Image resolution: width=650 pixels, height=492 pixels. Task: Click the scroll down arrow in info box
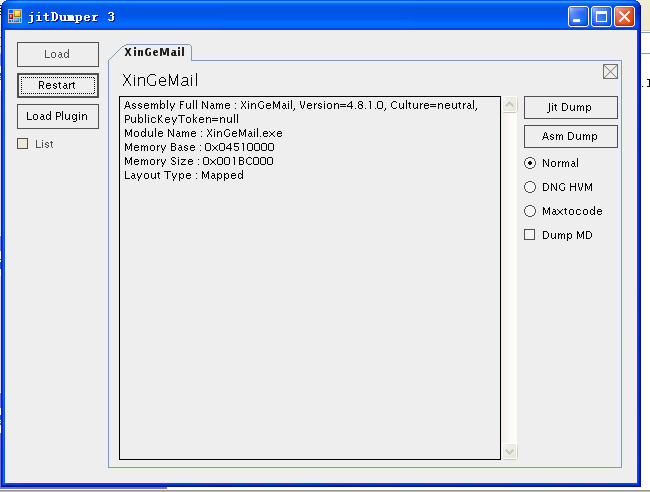(509, 451)
